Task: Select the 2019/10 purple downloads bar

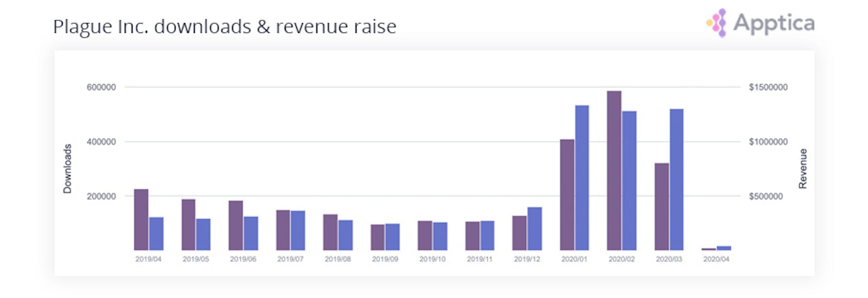Action: point(425,235)
